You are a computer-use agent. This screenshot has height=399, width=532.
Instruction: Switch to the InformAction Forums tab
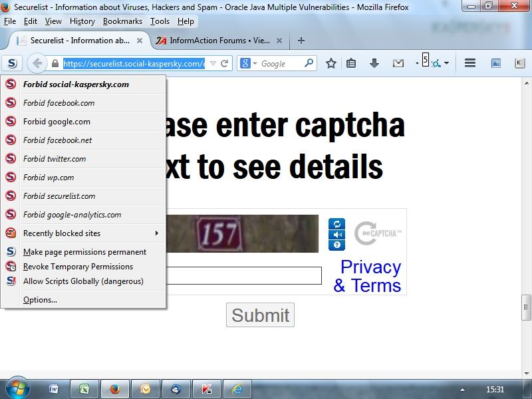[219, 41]
